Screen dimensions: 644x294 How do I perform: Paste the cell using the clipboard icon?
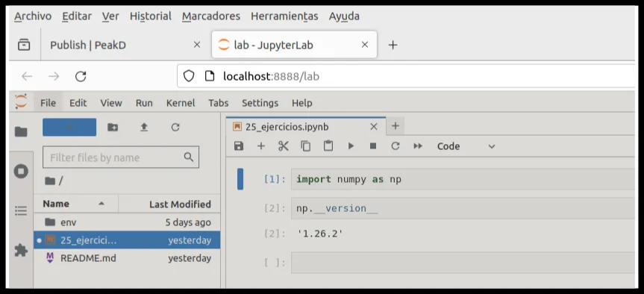pos(328,146)
